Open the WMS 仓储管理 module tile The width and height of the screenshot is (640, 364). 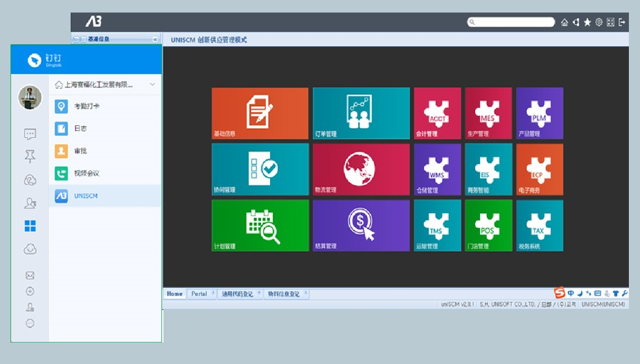point(438,169)
